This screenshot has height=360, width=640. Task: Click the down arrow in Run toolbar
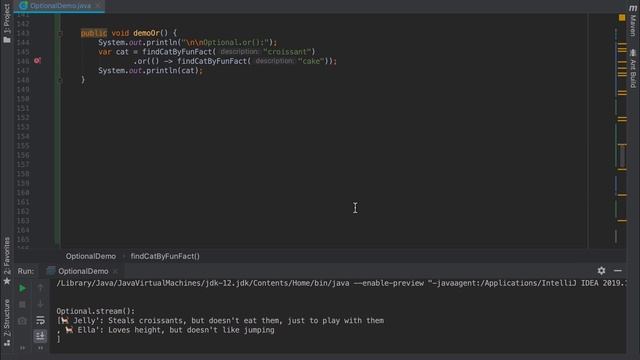(x=40, y=304)
